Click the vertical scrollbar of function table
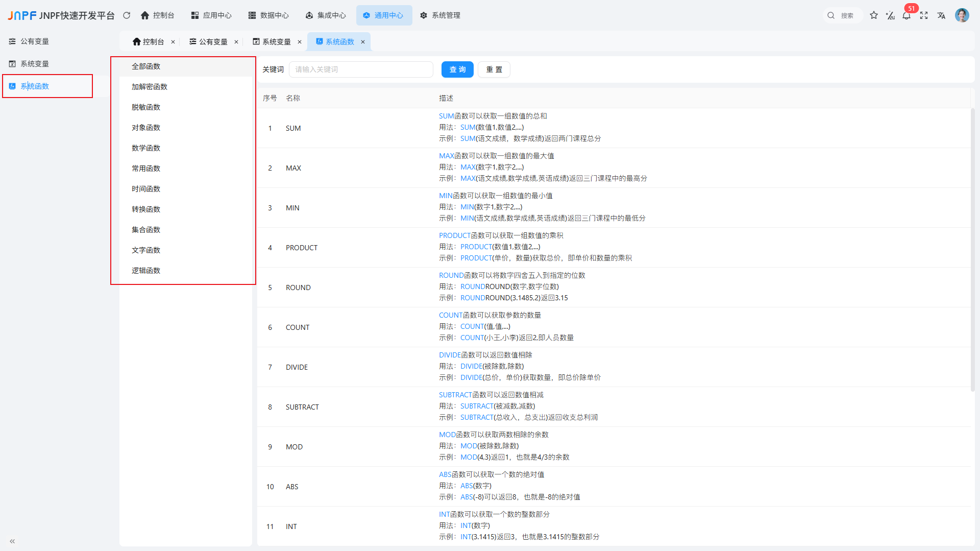Viewport: 980px width, 551px height. pyautogui.click(x=972, y=250)
